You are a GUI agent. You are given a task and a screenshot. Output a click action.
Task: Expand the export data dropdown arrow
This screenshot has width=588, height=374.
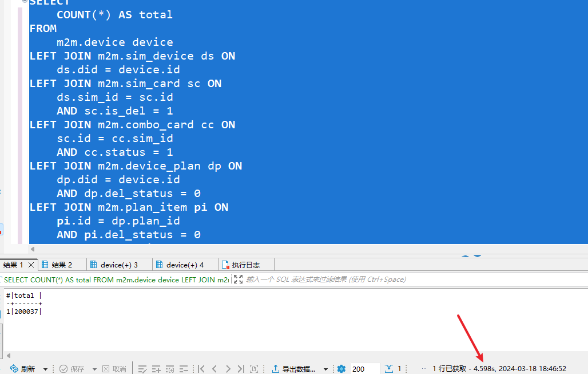pos(325,369)
